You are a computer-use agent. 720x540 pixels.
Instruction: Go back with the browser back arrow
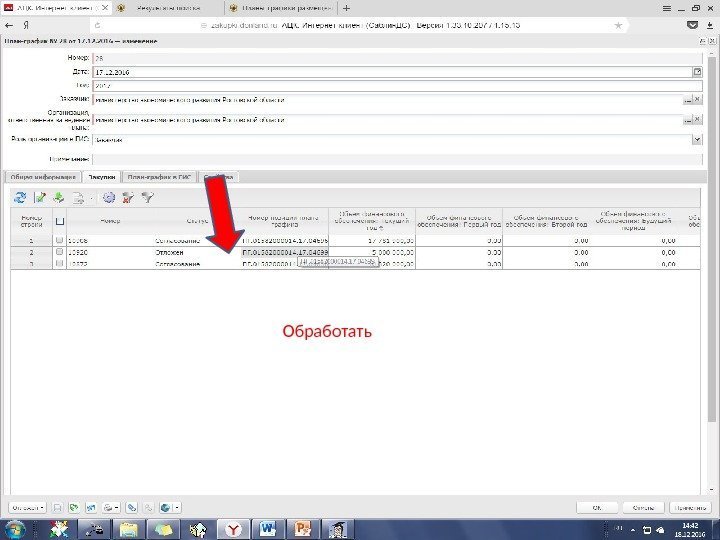[x=9, y=25]
